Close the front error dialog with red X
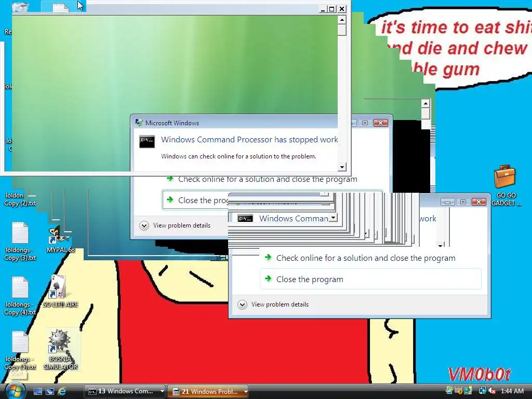This screenshot has width=532, height=399. coord(478,202)
